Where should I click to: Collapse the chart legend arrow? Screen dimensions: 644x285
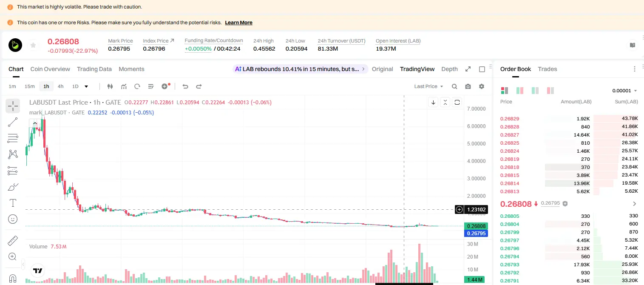(35, 123)
